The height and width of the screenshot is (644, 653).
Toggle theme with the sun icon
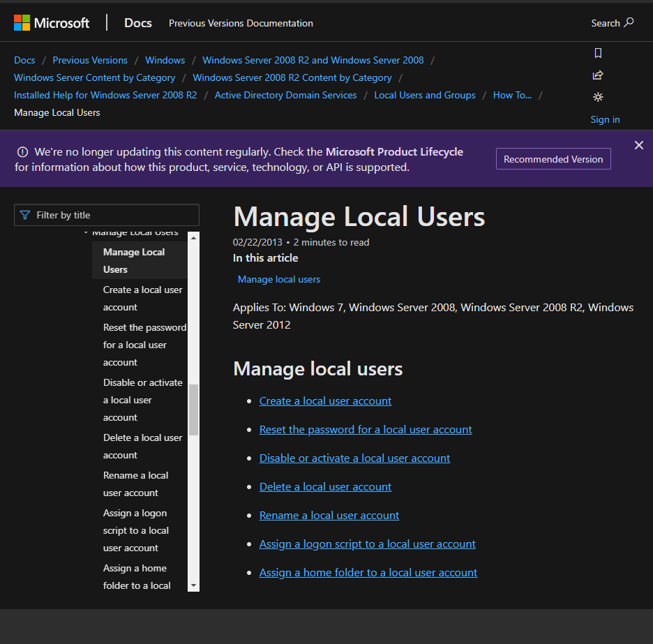598,97
